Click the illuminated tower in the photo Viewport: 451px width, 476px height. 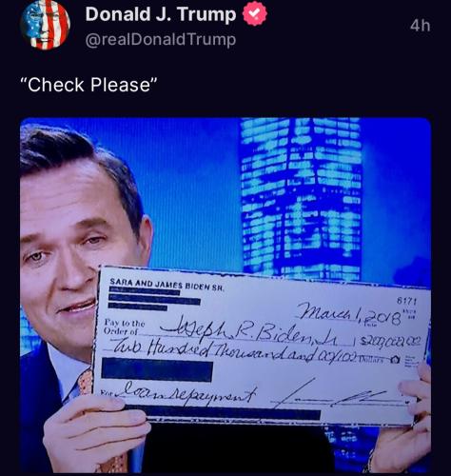click(x=301, y=197)
